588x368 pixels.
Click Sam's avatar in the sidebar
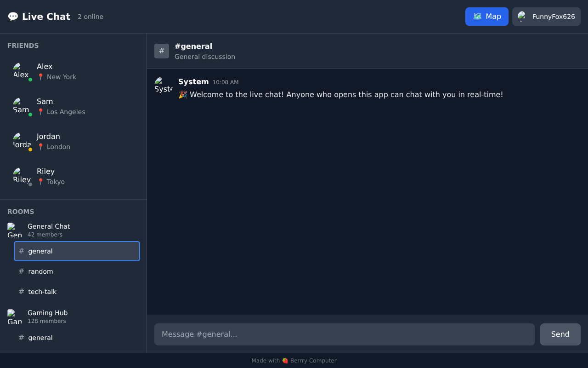point(22,106)
